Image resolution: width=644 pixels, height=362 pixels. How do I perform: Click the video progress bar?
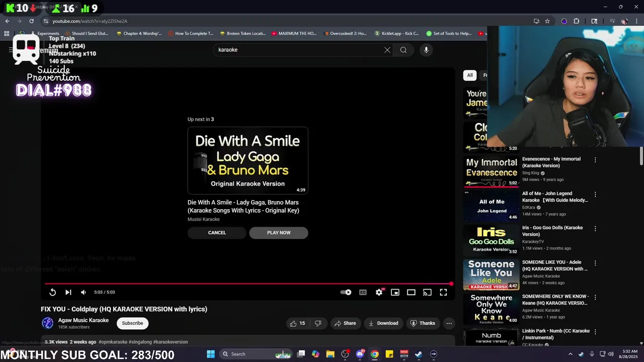pyautogui.click(x=248, y=284)
